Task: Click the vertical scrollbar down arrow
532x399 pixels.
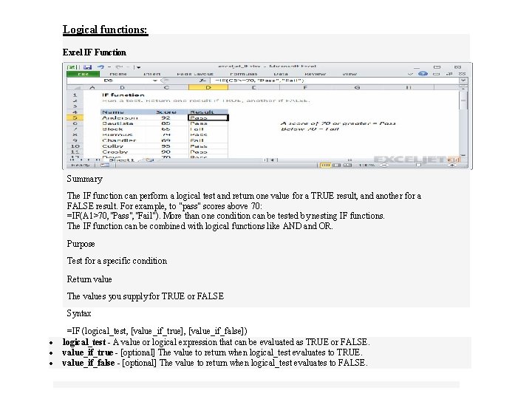Action: coord(463,155)
